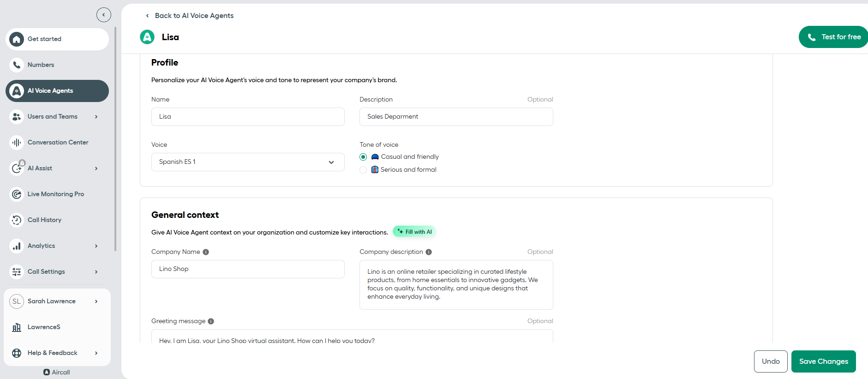
Task: Open Conversation Center waveform icon
Action: point(17,143)
